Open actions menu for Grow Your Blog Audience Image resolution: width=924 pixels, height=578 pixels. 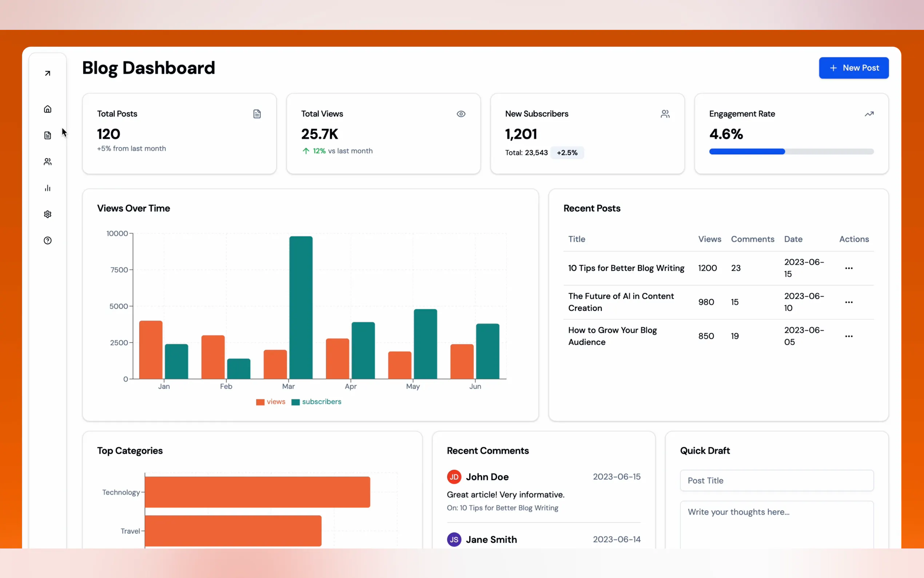pos(848,336)
